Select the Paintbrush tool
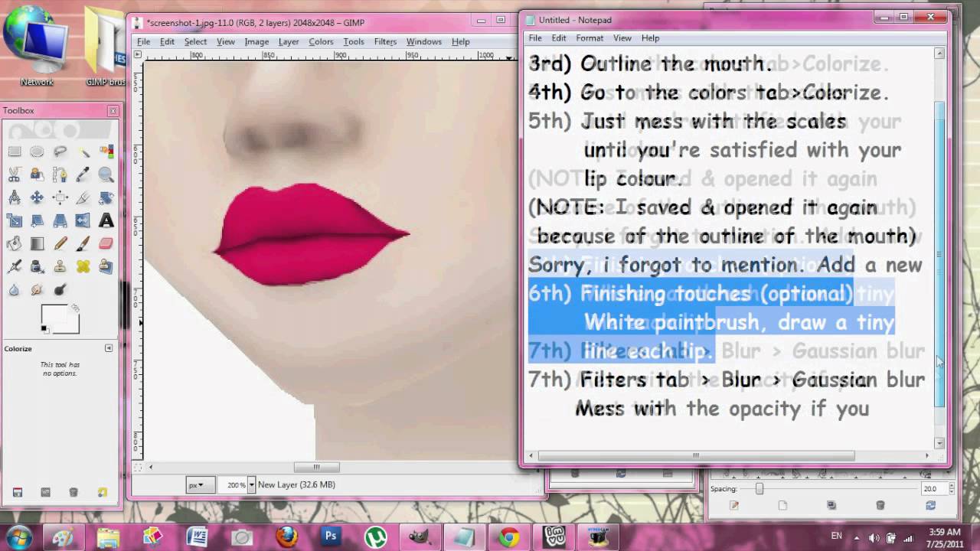Viewport: 980px width, 551px height. pos(83,243)
